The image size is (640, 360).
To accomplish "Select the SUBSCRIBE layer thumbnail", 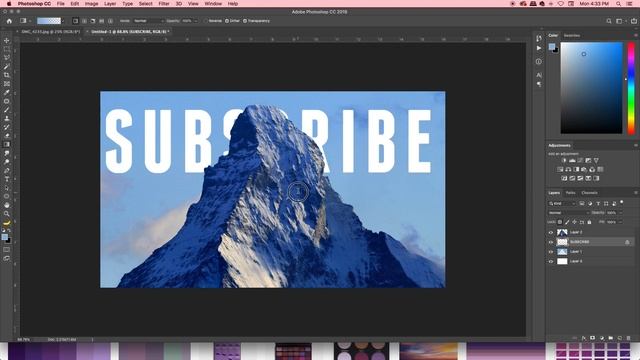I will click(x=562, y=242).
